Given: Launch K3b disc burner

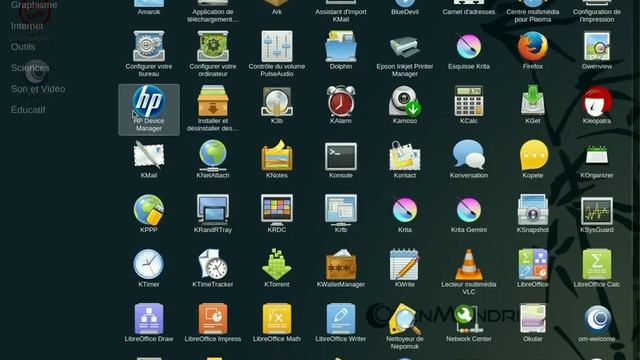Looking at the screenshot, I should pos(277,105).
